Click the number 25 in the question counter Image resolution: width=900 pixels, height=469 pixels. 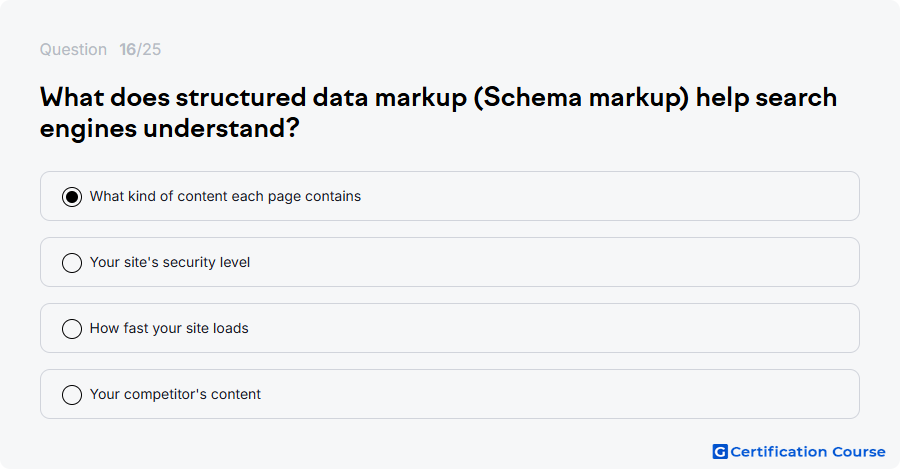click(152, 49)
